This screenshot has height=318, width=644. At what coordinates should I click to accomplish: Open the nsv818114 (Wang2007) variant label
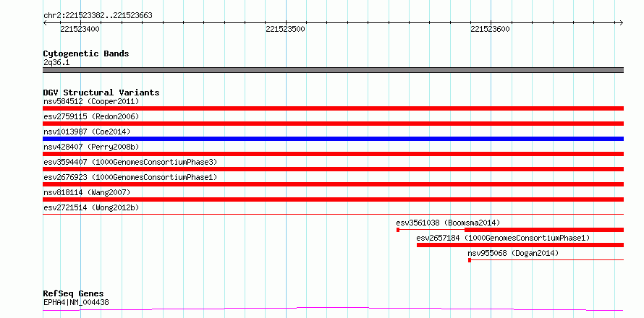click(87, 192)
